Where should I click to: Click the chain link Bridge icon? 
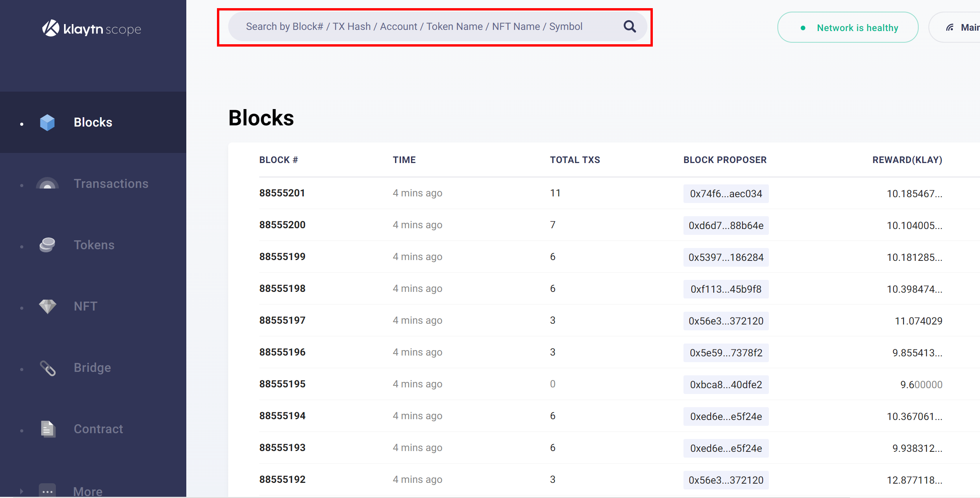click(47, 368)
